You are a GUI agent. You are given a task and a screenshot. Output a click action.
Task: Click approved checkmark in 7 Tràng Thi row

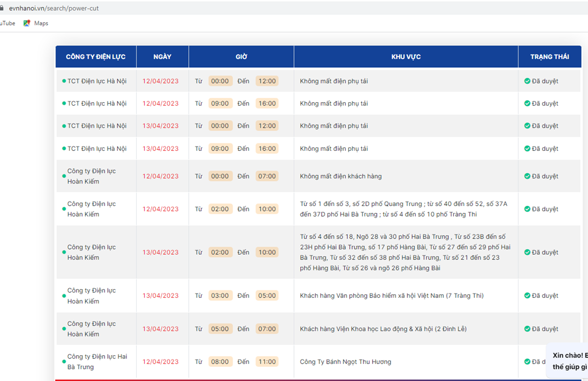click(x=527, y=296)
